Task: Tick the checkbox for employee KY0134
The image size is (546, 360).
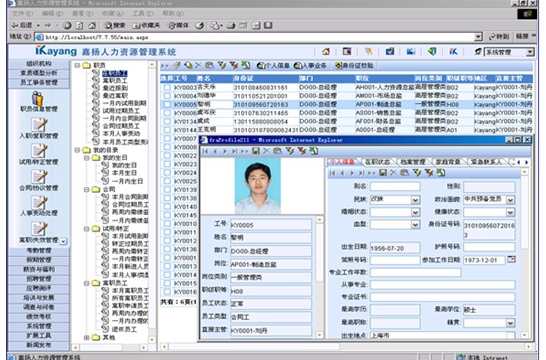Action: (x=167, y=121)
